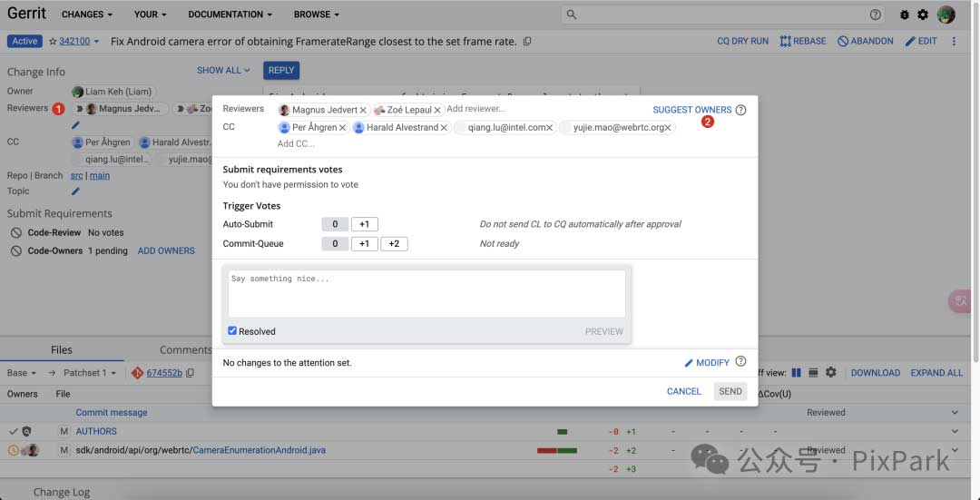
Task: Click the 'Say something nice' comment box
Action: coord(426,293)
